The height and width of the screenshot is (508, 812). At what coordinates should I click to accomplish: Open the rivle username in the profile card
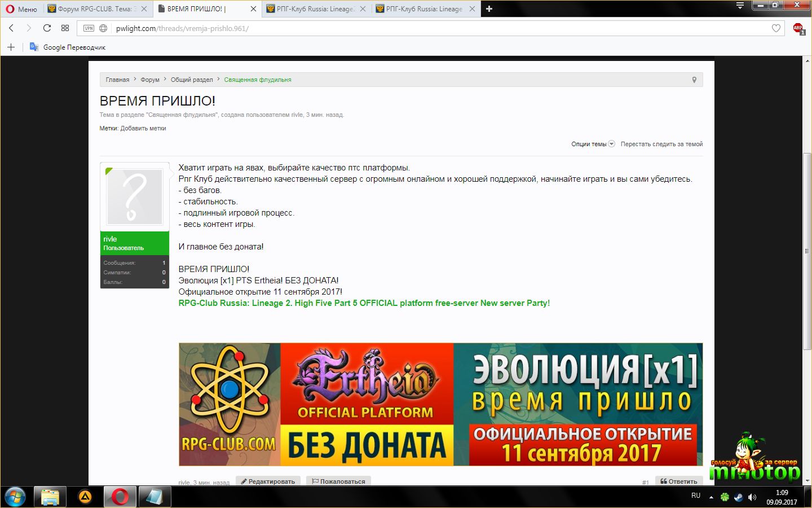110,239
